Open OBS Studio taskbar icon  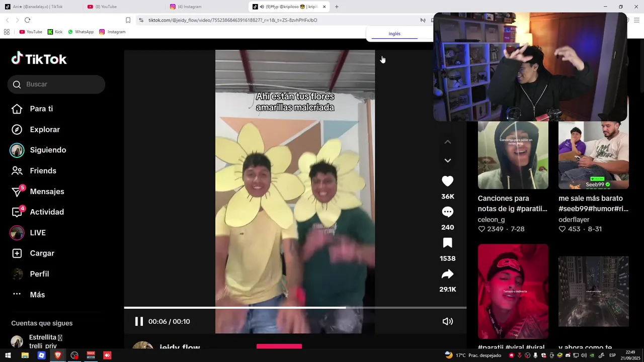(x=74, y=355)
